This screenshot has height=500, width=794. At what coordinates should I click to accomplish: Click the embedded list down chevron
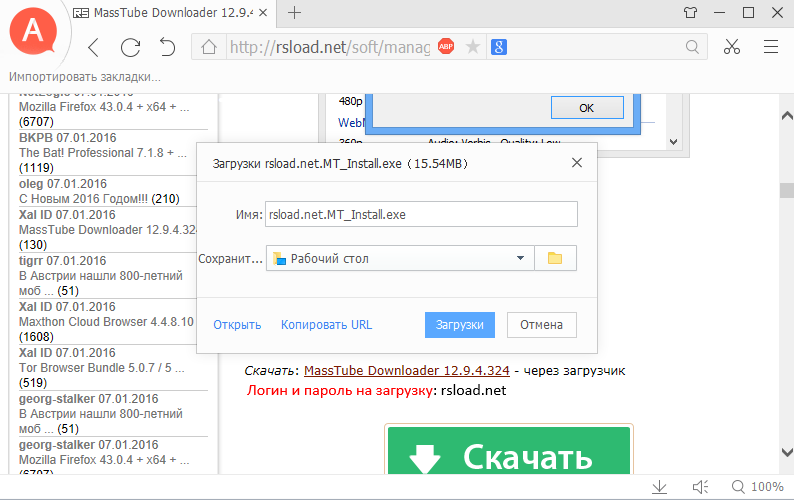point(673,142)
